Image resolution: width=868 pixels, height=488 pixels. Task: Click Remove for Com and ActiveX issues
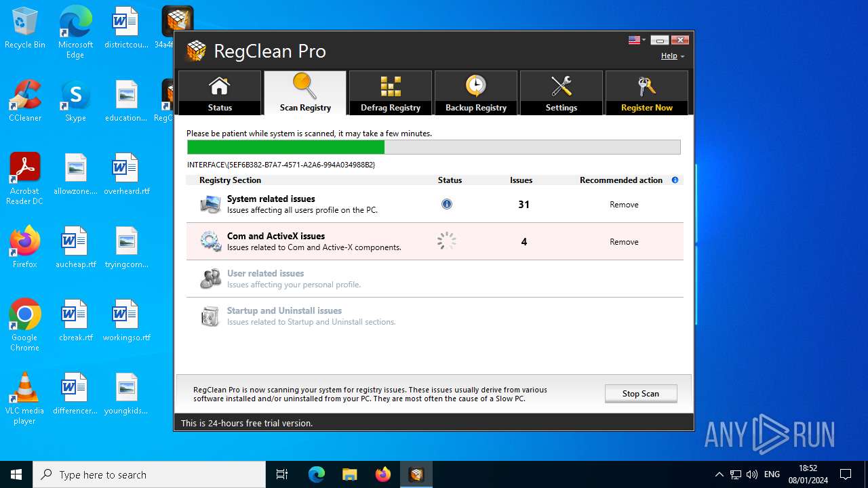624,242
